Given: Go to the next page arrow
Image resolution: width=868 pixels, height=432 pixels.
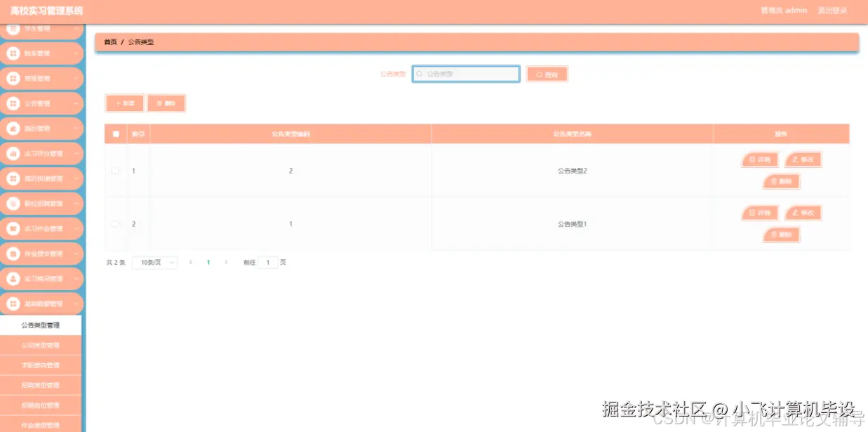Looking at the screenshot, I should [x=226, y=262].
